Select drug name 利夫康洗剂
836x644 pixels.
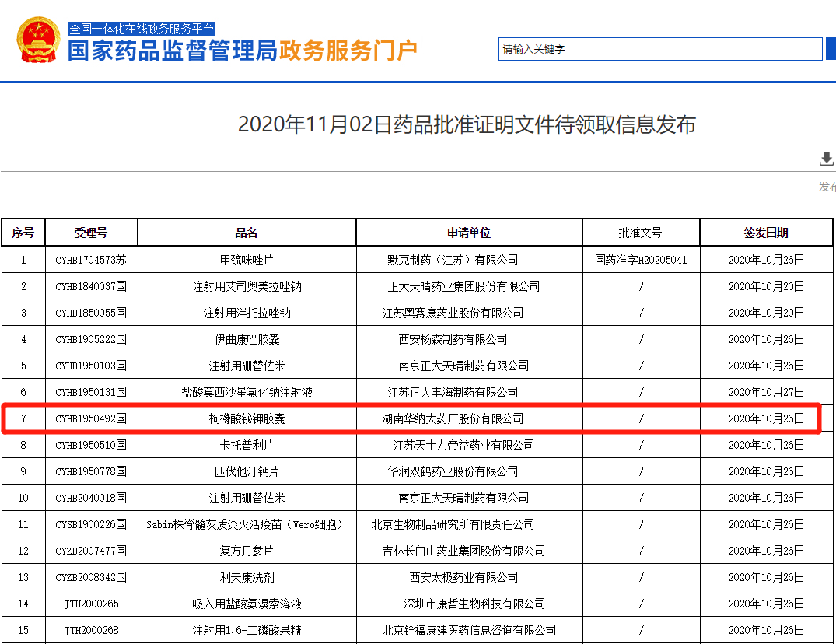click(247, 577)
